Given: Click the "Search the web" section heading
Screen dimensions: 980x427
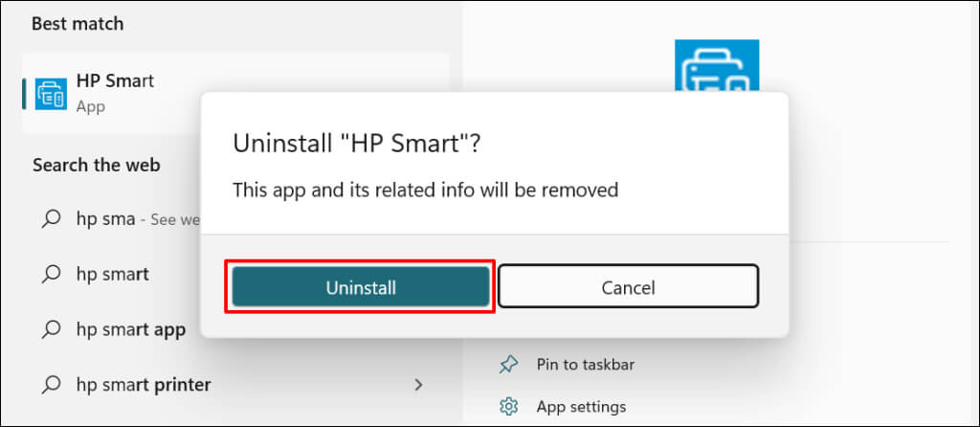Looking at the screenshot, I should pos(96,165).
